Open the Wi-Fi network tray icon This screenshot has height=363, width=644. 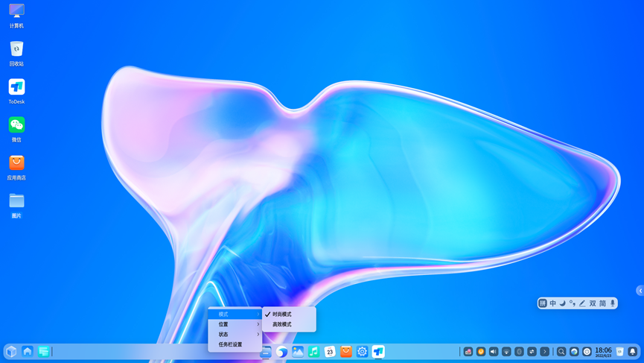coord(506,352)
